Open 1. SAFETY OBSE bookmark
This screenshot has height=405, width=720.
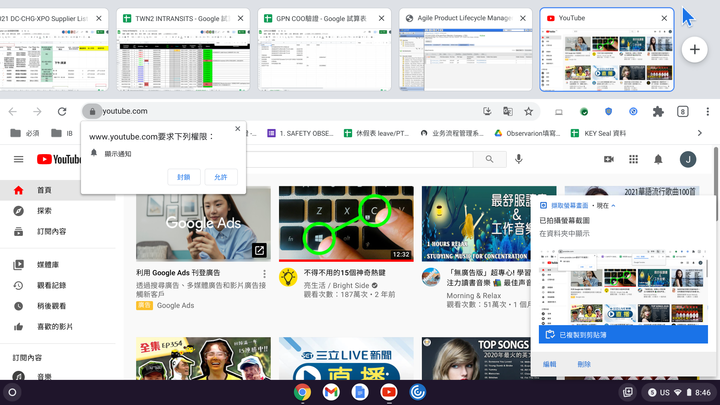[301, 133]
